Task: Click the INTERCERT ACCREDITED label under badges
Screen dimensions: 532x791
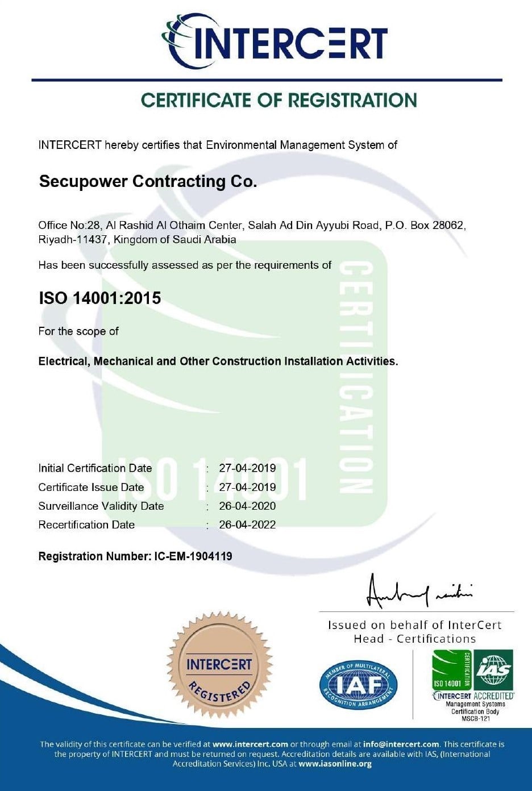Action: (473, 696)
